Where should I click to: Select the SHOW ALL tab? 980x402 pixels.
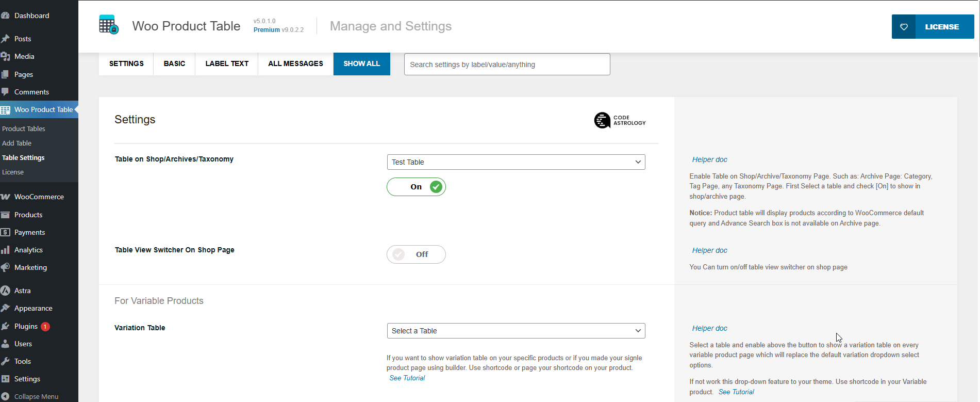click(x=362, y=63)
